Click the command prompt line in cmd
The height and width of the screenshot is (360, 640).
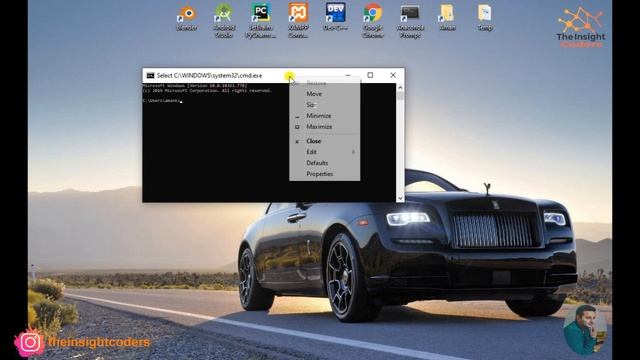(x=162, y=100)
